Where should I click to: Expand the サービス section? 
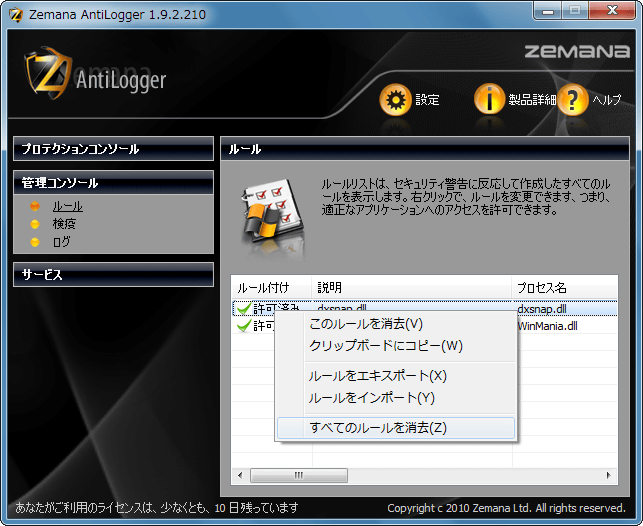click(113, 274)
